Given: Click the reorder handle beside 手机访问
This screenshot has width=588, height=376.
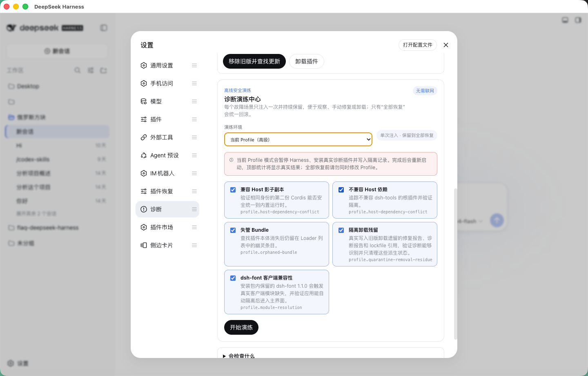Looking at the screenshot, I should (x=194, y=83).
